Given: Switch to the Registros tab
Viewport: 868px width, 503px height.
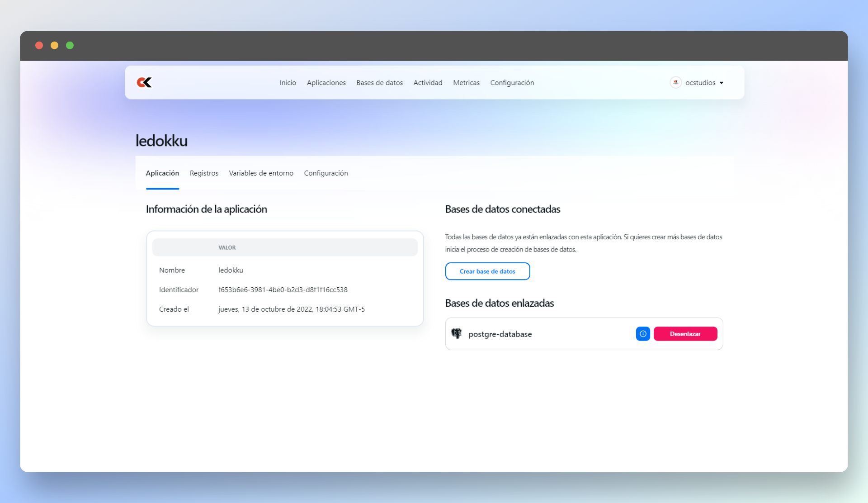Looking at the screenshot, I should [204, 173].
